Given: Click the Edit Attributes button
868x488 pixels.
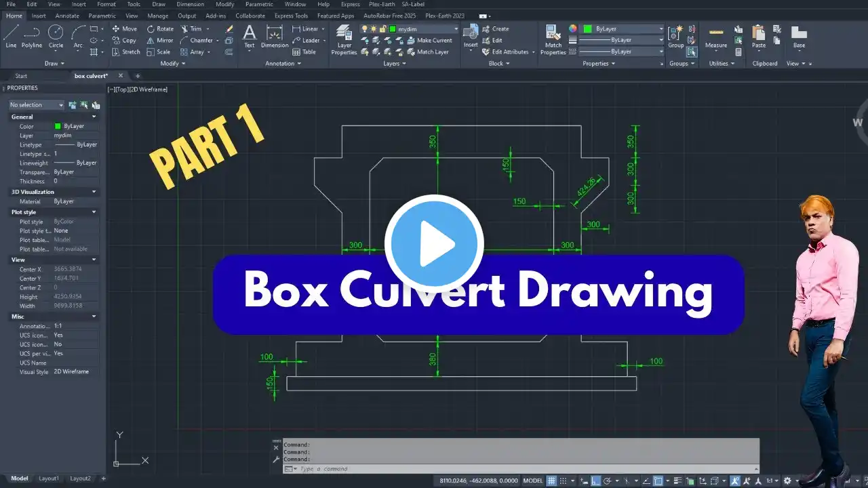Looking at the screenshot, I should [x=508, y=52].
